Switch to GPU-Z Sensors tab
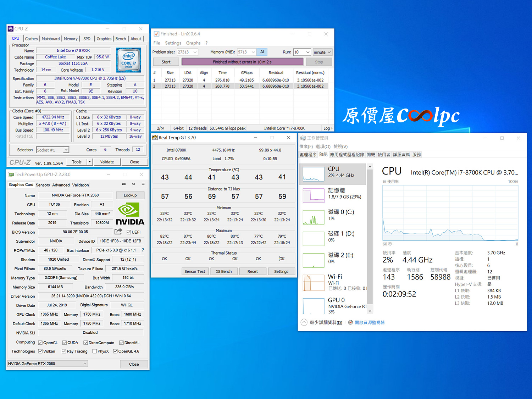This screenshot has width=532, height=399. (43, 185)
